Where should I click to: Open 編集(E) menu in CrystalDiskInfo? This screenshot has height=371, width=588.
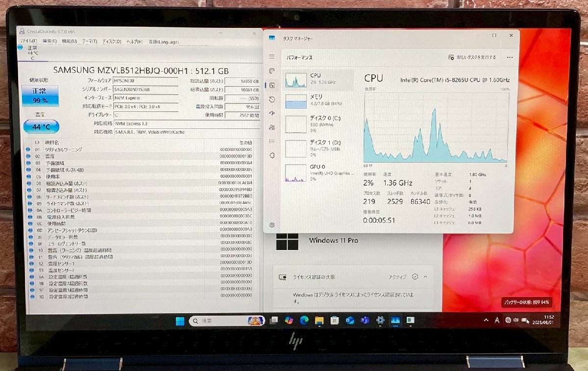50,41
